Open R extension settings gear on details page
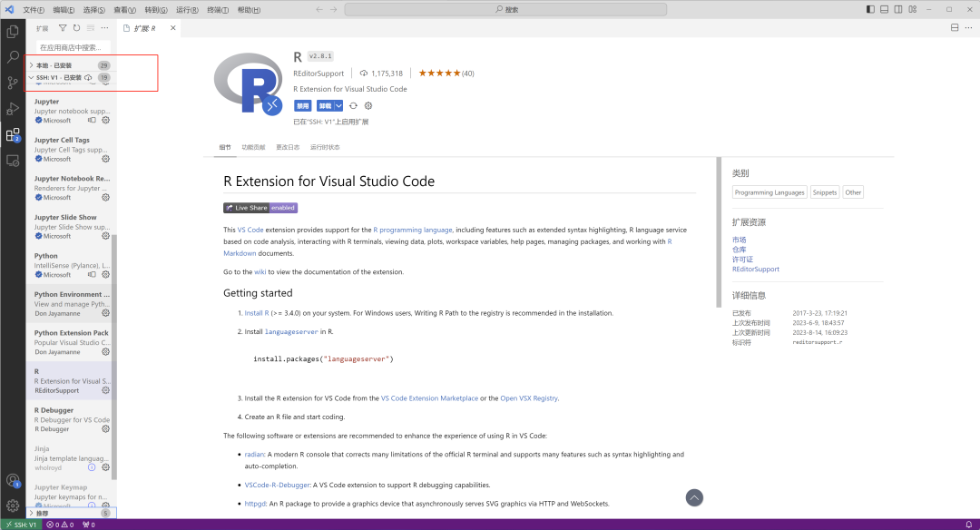Viewport: 980px width, 530px height. [368, 105]
